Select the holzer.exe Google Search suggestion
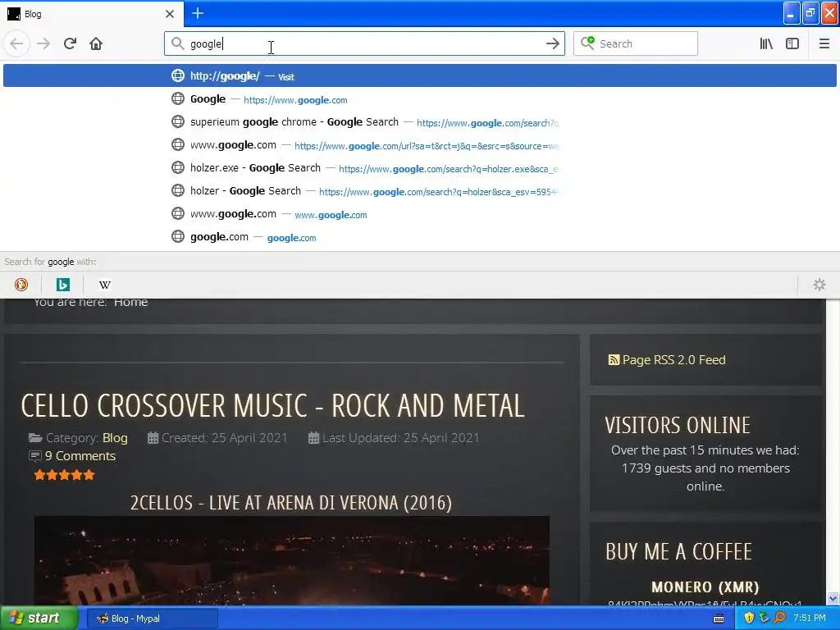This screenshot has width=840, height=630. (420, 168)
